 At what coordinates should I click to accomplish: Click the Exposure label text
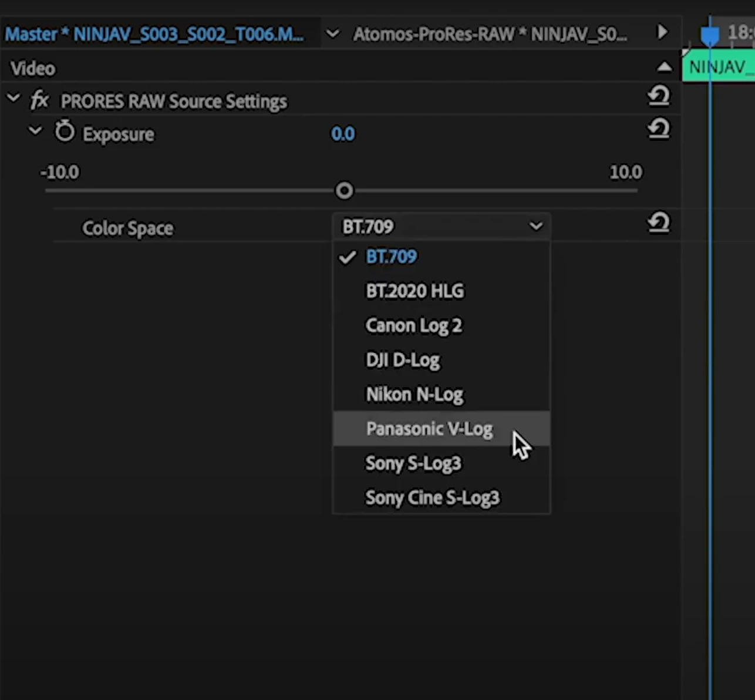tap(118, 134)
